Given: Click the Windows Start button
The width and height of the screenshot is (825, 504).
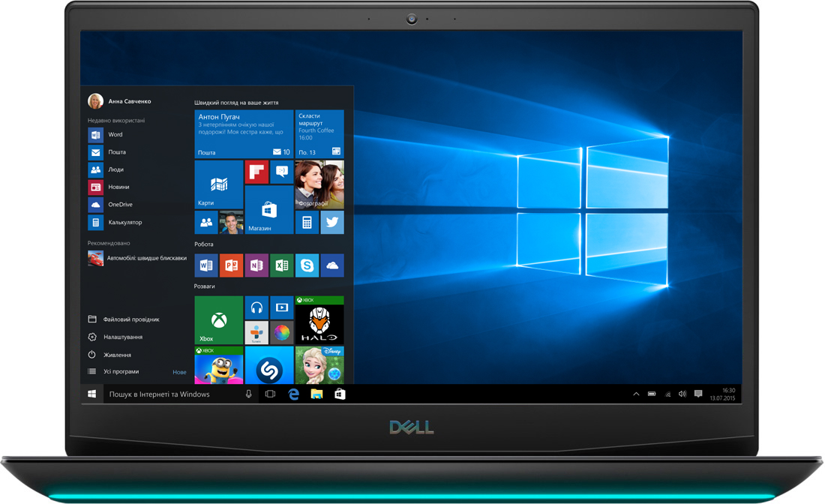Looking at the screenshot, I should point(92,394).
